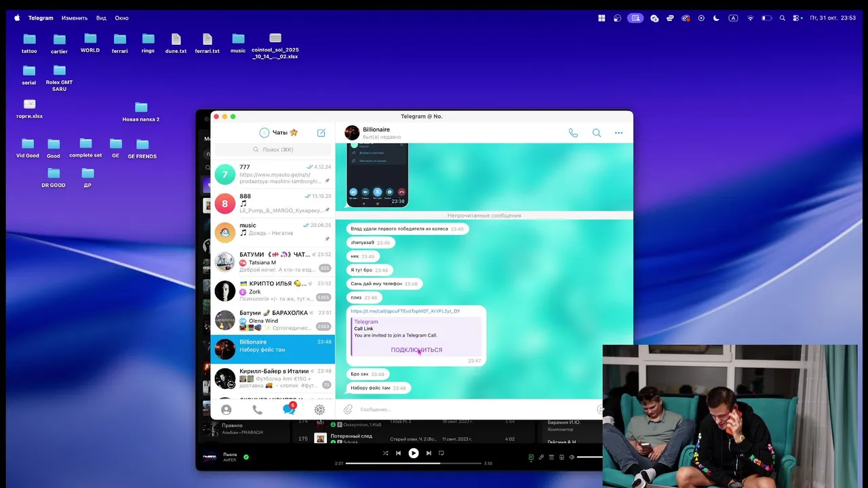
Task: Open the play queue icon
Action: tap(551, 457)
